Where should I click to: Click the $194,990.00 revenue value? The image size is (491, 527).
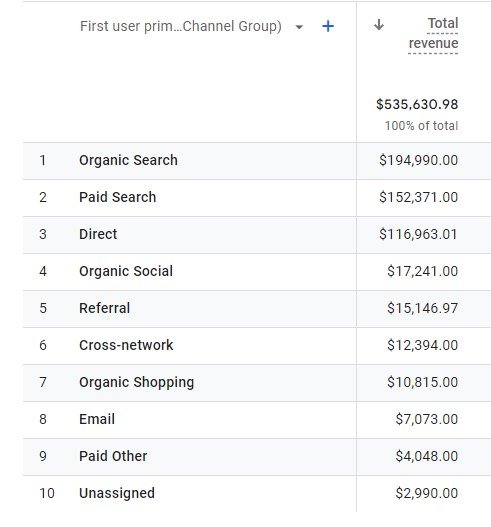tap(418, 160)
